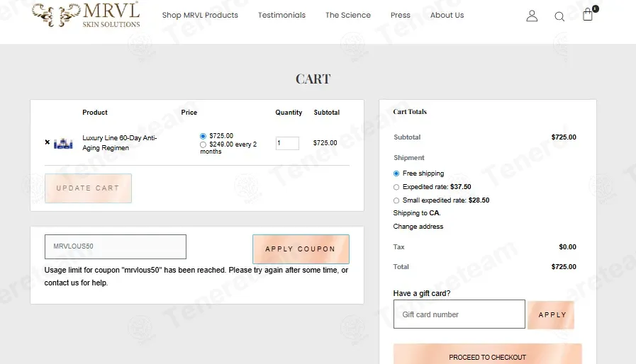Click the Change address link
The height and width of the screenshot is (364, 636).
click(x=418, y=227)
